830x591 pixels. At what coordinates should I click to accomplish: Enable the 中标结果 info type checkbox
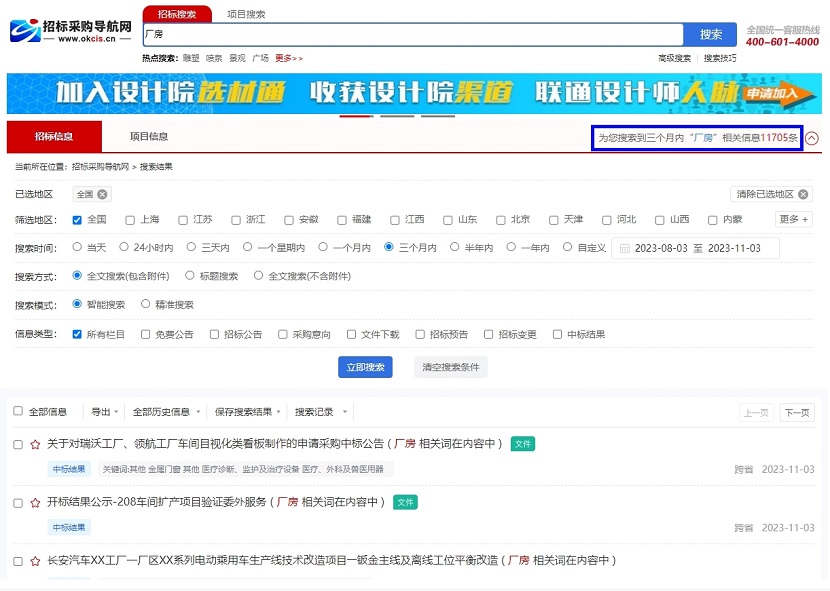pos(557,335)
